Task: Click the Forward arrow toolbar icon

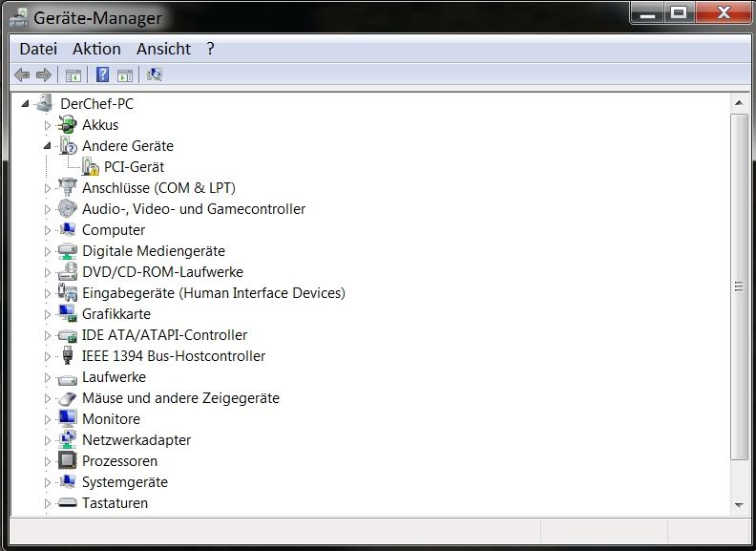Action: pos(44,74)
